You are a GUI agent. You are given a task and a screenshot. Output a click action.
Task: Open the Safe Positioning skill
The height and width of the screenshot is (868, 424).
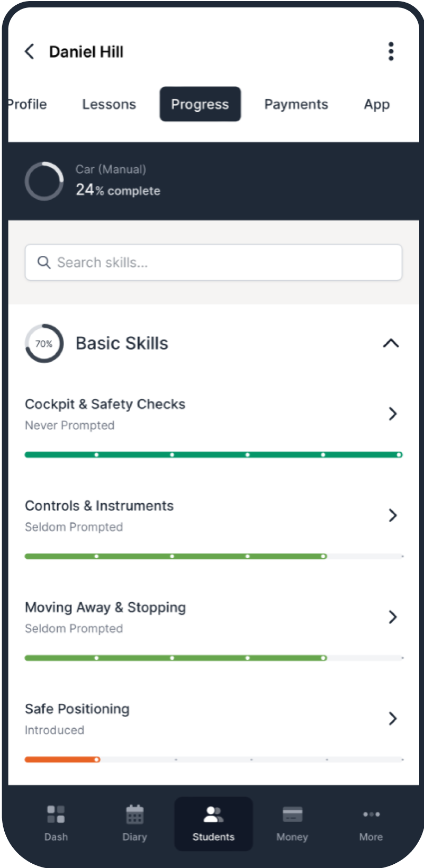click(x=392, y=719)
